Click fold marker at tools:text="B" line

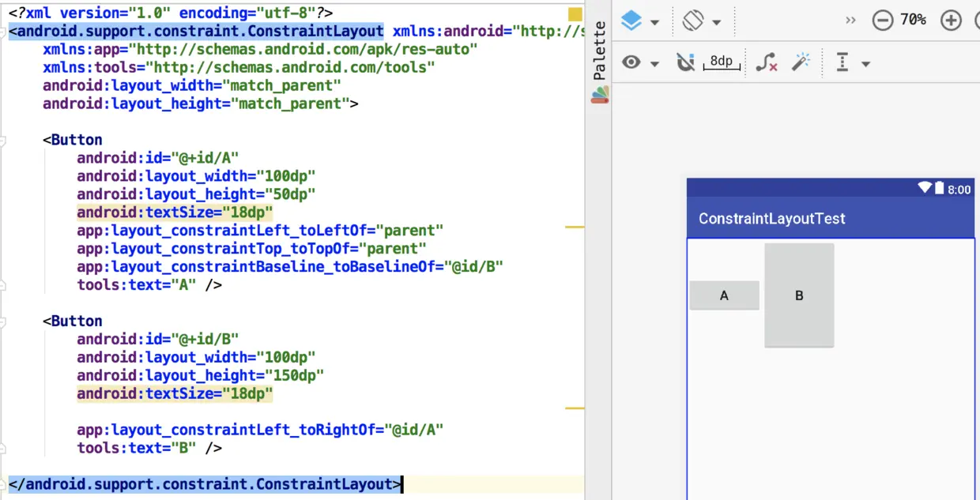click(3, 449)
